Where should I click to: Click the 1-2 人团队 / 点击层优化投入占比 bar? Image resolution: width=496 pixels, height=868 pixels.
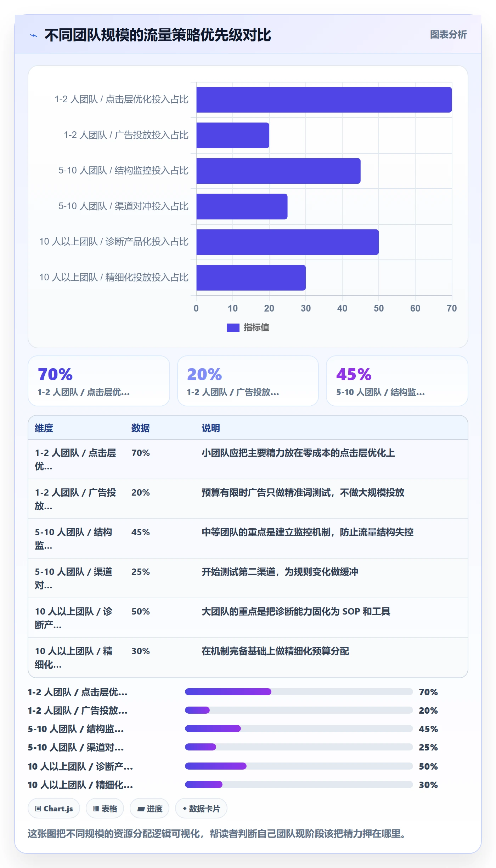324,100
